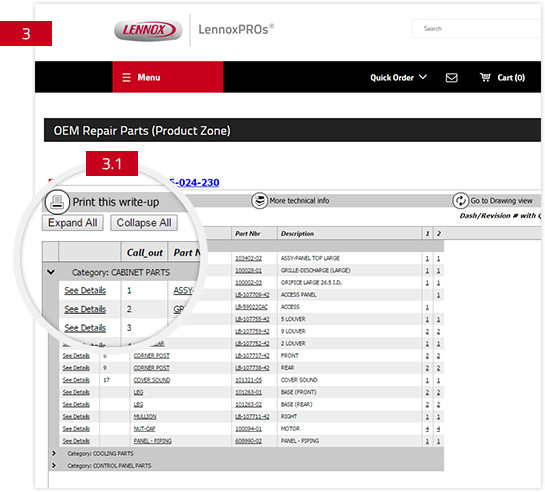This screenshot has height=492, width=545.
Task: Open the CORNER POST link in call-out 9 row
Action: 152,368
